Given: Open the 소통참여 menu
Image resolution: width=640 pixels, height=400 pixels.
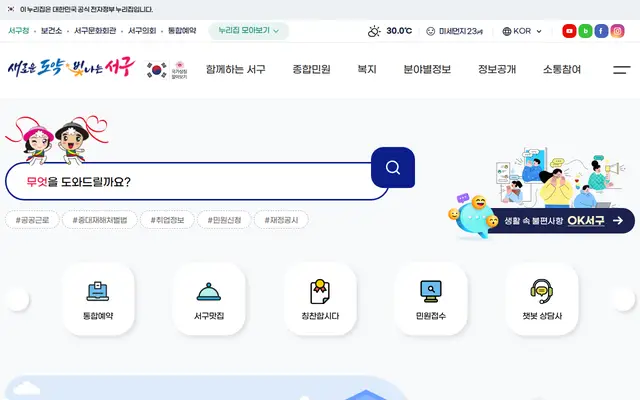Looking at the screenshot, I should (x=562, y=69).
